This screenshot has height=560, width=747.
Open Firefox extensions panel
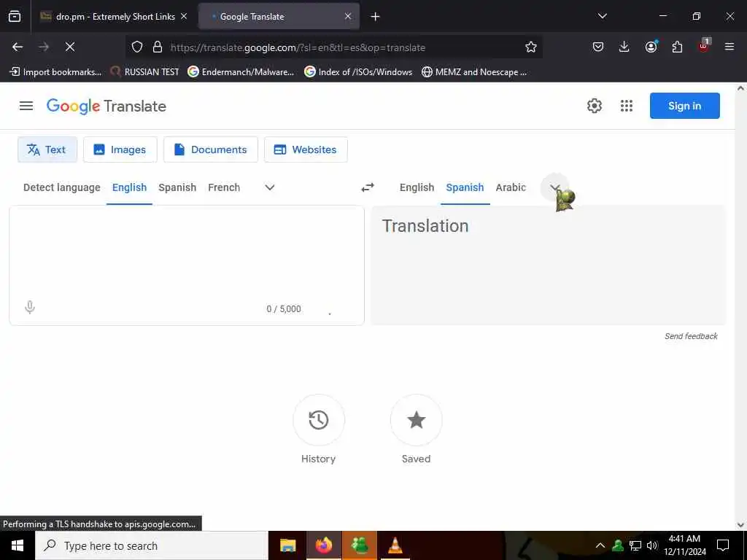[677, 47]
